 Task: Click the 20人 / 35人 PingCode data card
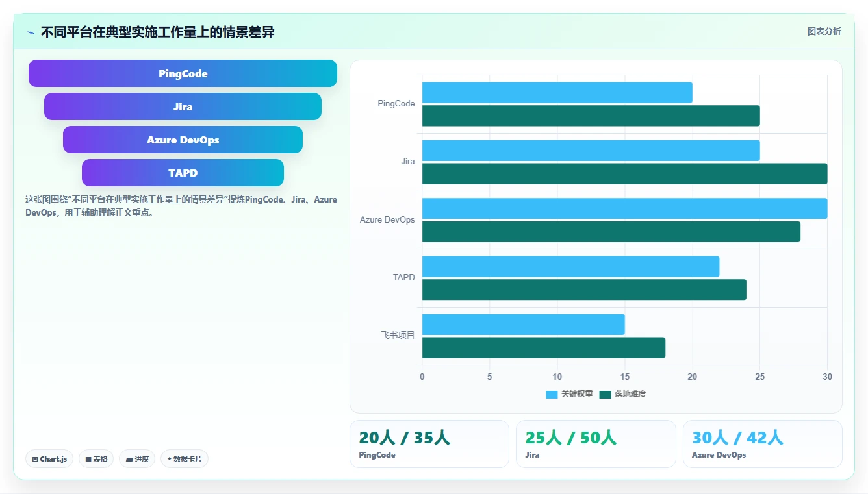click(x=429, y=444)
